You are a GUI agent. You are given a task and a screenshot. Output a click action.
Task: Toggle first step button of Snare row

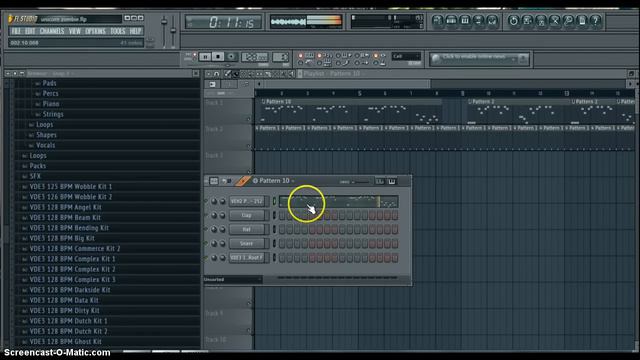pyautogui.click(x=282, y=244)
